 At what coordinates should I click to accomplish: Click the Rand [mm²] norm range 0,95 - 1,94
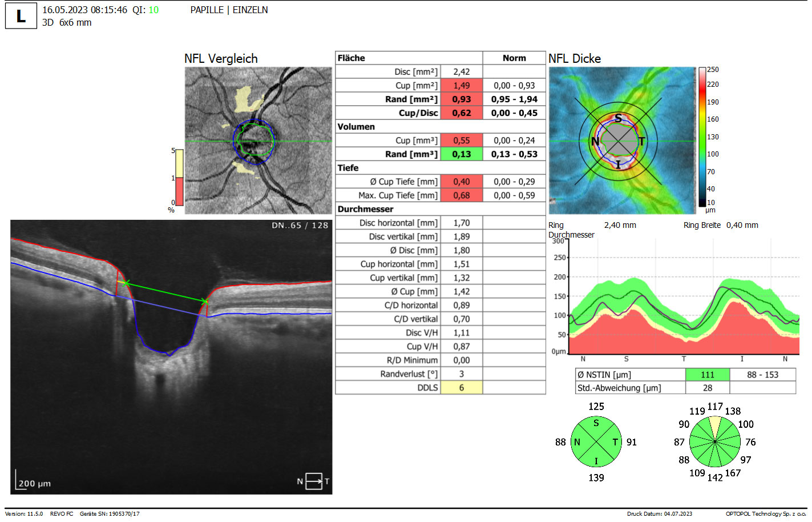pos(514,99)
